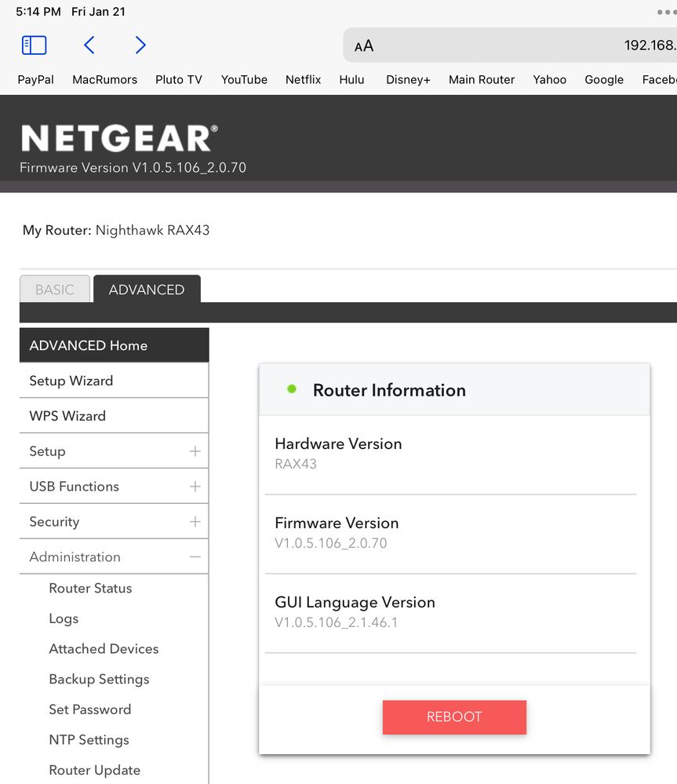Open Router Update under Administration
The height and width of the screenshot is (784, 677).
[x=94, y=770]
